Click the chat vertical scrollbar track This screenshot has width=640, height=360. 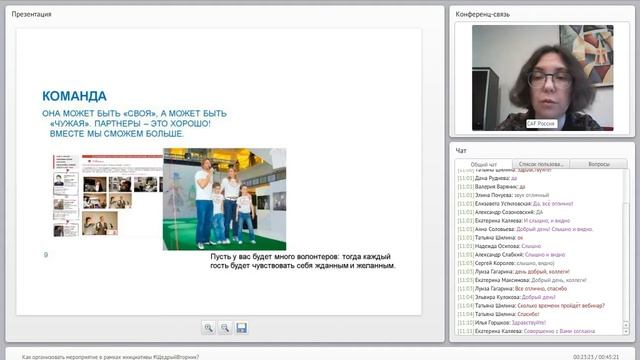tap(626, 245)
